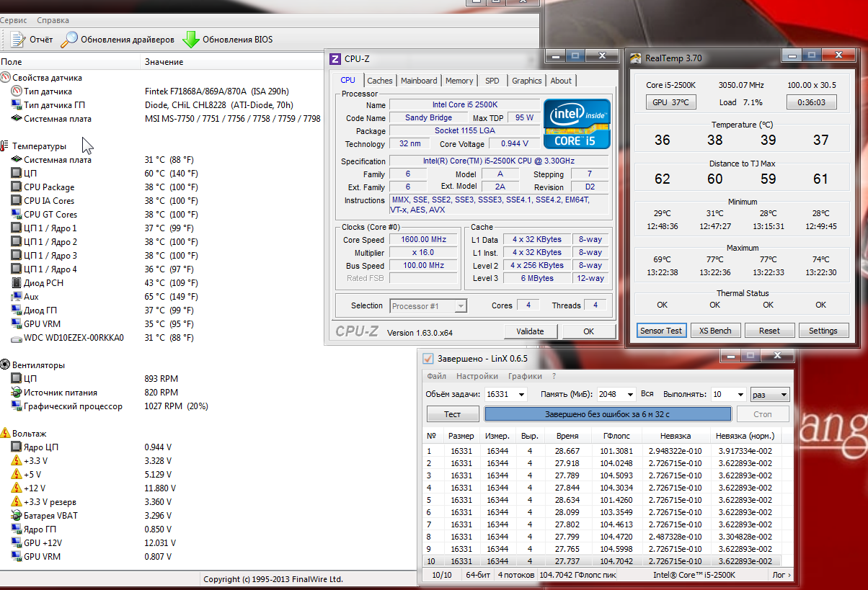Run XS Bench in RealTemp
This screenshot has width=868, height=590.
click(x=715, y=331)
